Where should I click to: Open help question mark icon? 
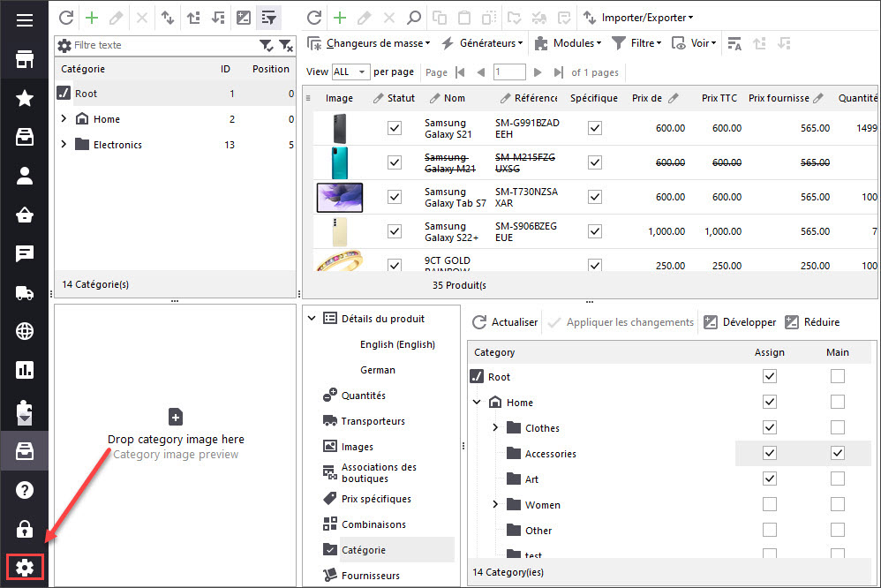(24, 490)
